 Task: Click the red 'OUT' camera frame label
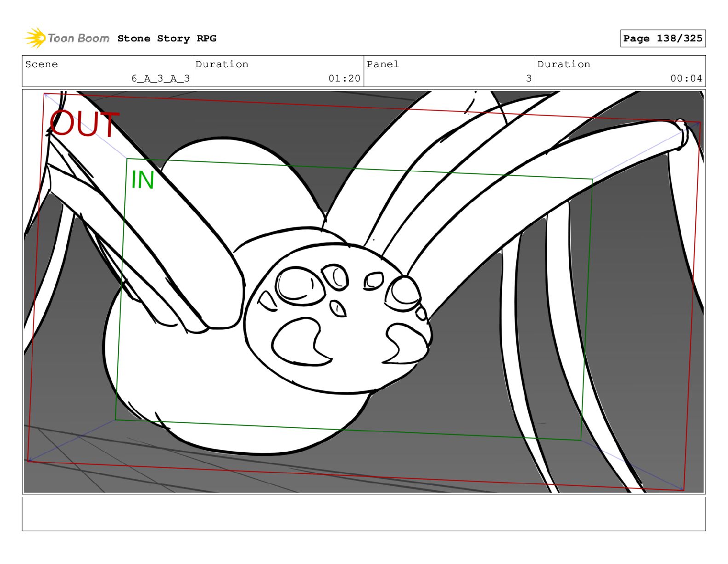coord(84,124)
